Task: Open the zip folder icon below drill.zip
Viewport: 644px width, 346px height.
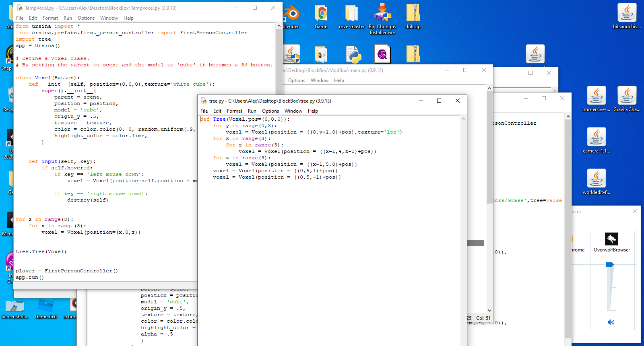Action: point(413,54)
